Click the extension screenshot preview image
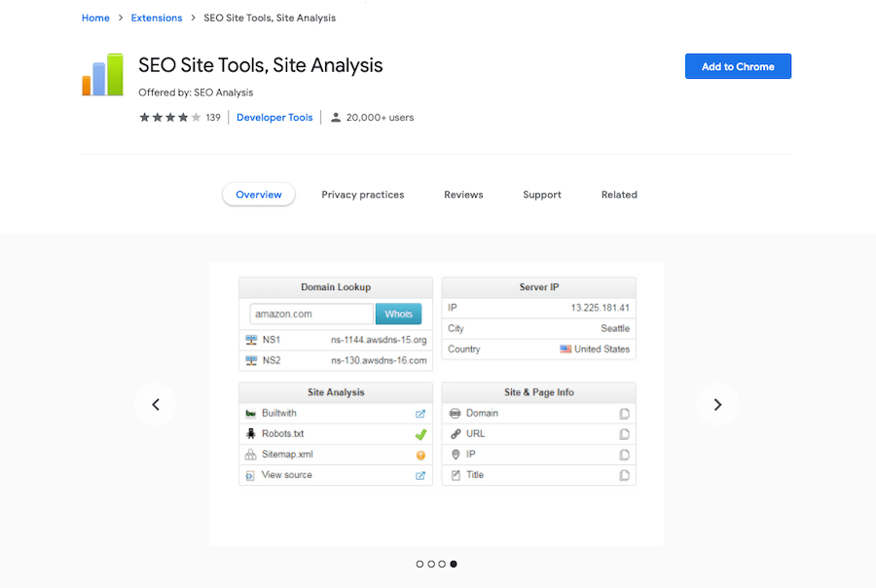The height and width of the screenshot is (588, 876). point(437,404)
